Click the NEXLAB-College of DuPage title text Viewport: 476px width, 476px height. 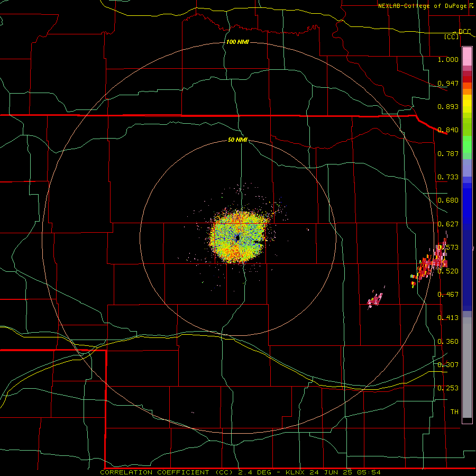[x=424, y=6]
